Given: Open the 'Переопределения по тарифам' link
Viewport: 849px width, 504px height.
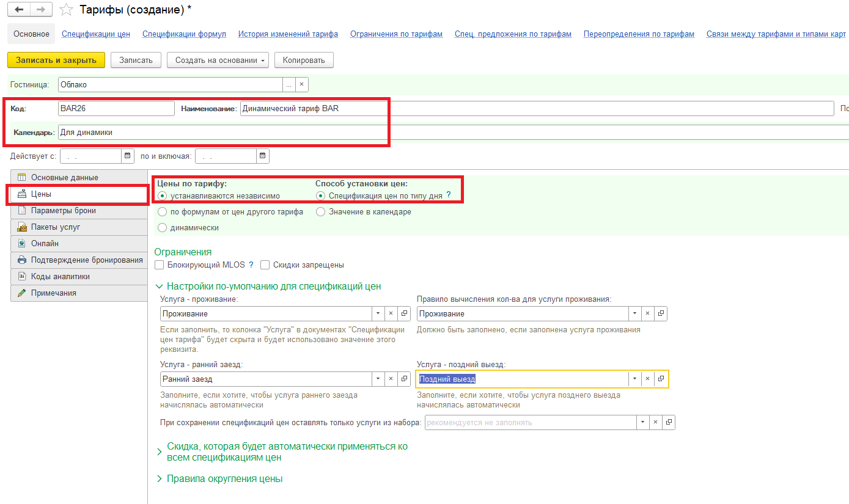Looking at the screenshot, I should [x=639, y=34].
